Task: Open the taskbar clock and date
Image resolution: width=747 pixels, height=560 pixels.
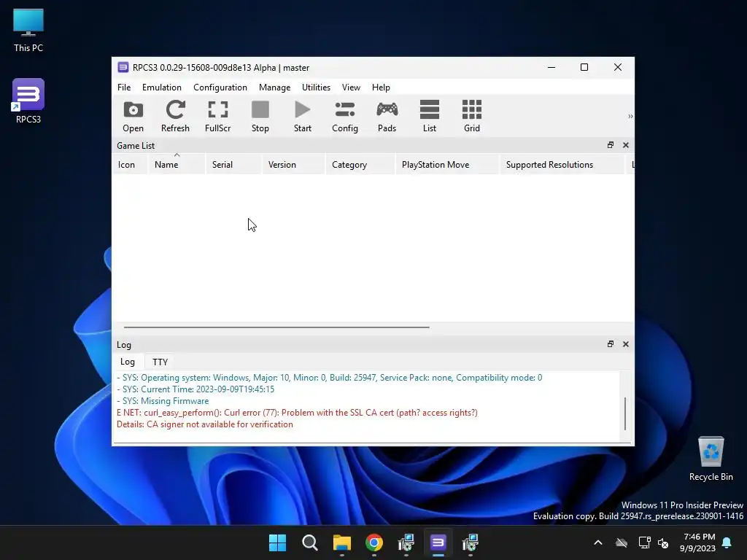Action: tap(697, 542)
